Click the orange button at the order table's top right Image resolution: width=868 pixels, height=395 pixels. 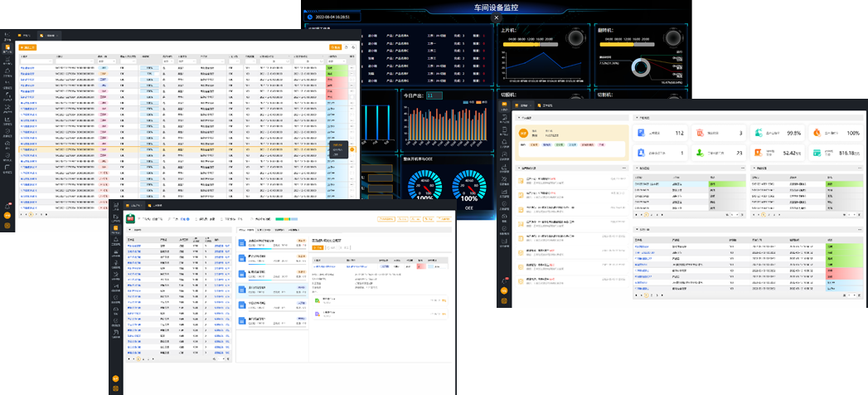pos(335,47)
